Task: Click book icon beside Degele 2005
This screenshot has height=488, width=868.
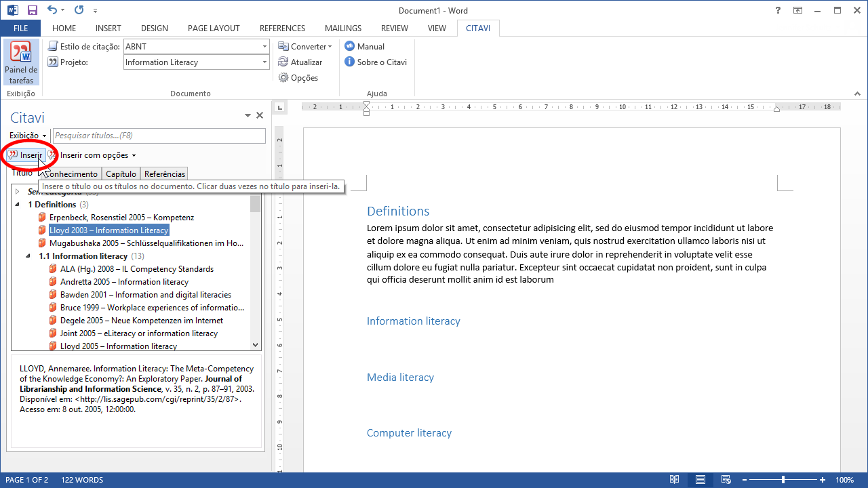Action: [53, 321]
